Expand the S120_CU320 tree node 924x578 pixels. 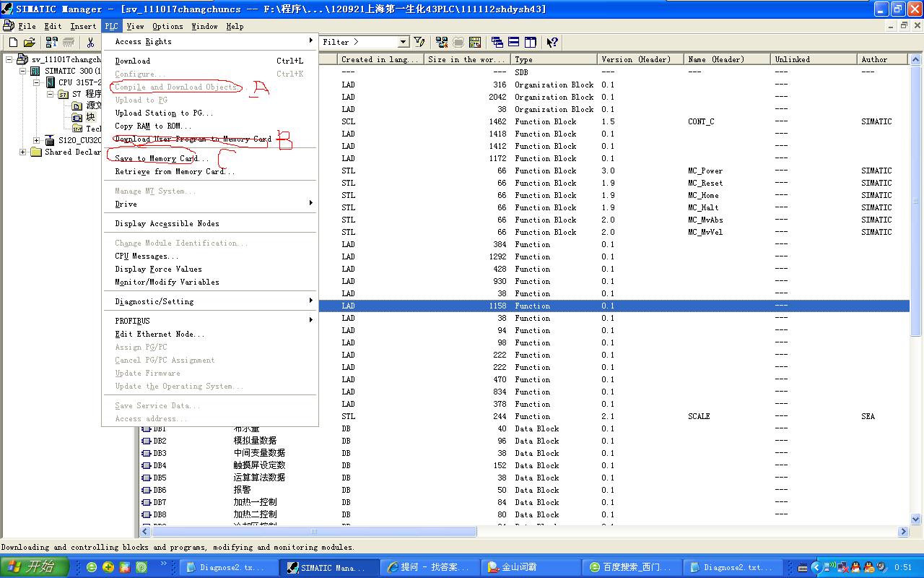[x=37, y=140]
